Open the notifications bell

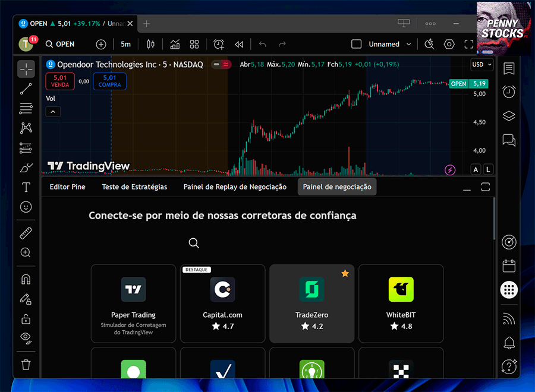pyautogui.click(x=509, y=343)
